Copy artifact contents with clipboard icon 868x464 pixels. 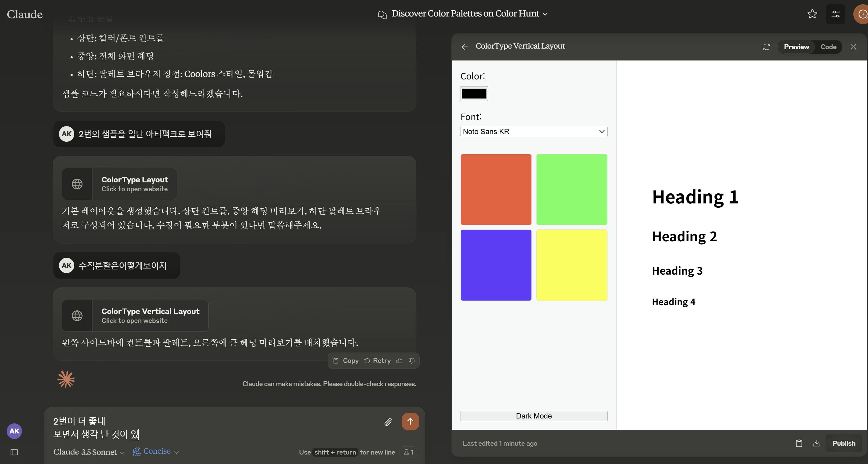(x=799, y=443)
